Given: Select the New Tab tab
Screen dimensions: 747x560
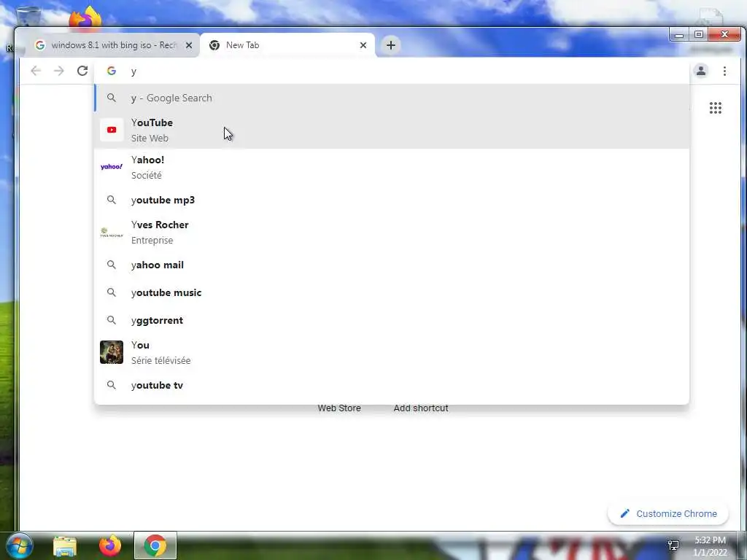Looking at the screenshot, I should click(287, 45).
